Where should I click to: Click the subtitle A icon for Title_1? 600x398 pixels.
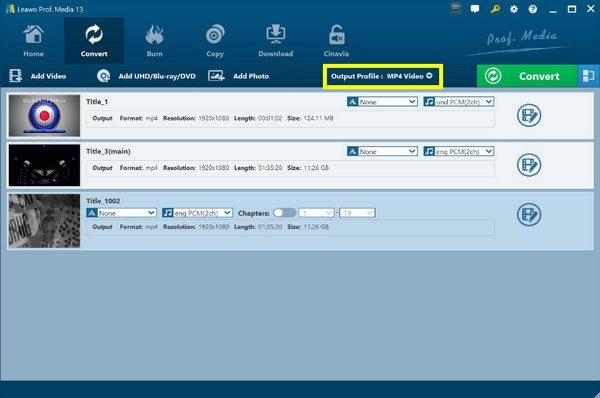tap(352, 102)
